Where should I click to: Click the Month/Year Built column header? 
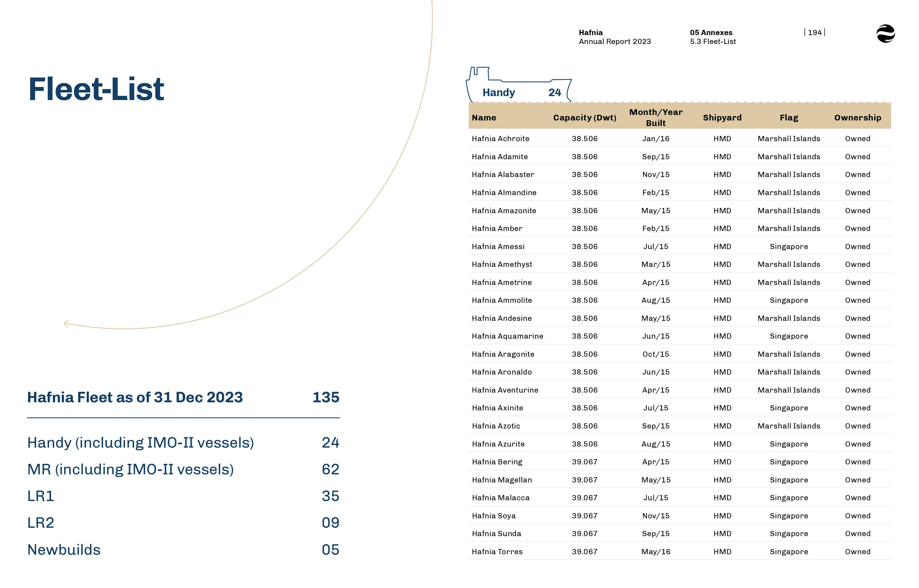[655, 117]
